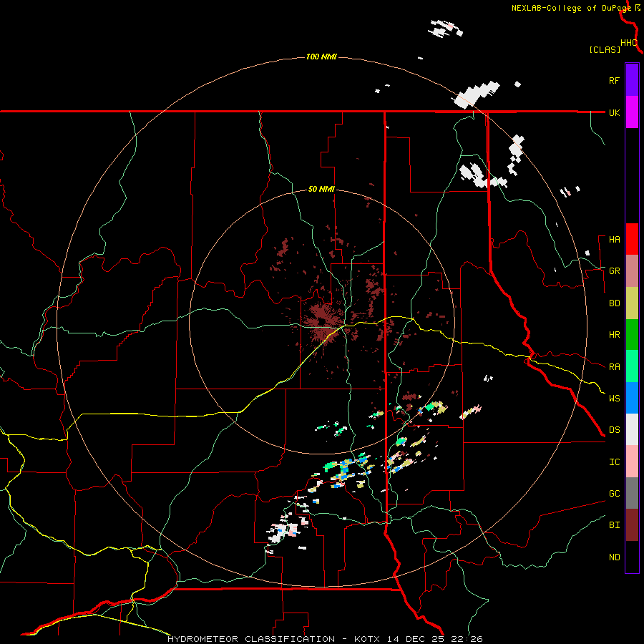Click the GC legend label
Viewport: 644px width, 644px height.
click(x=614, y=494)
